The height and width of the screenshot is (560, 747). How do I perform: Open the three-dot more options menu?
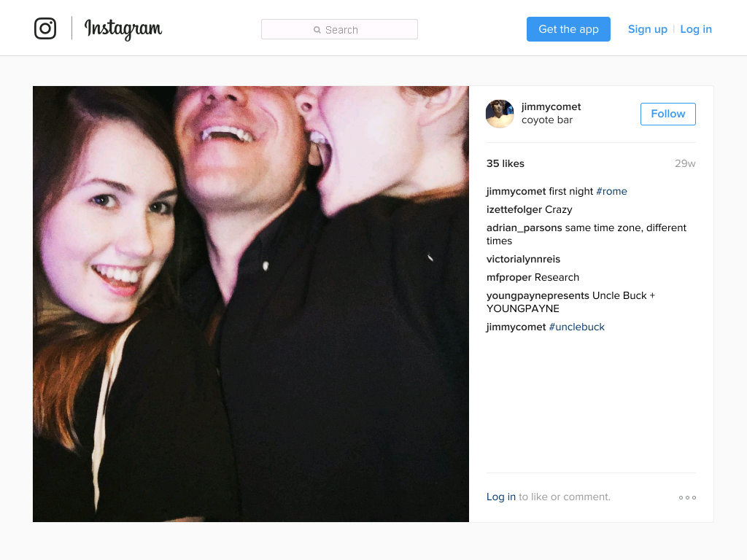(x=687, y=497)
